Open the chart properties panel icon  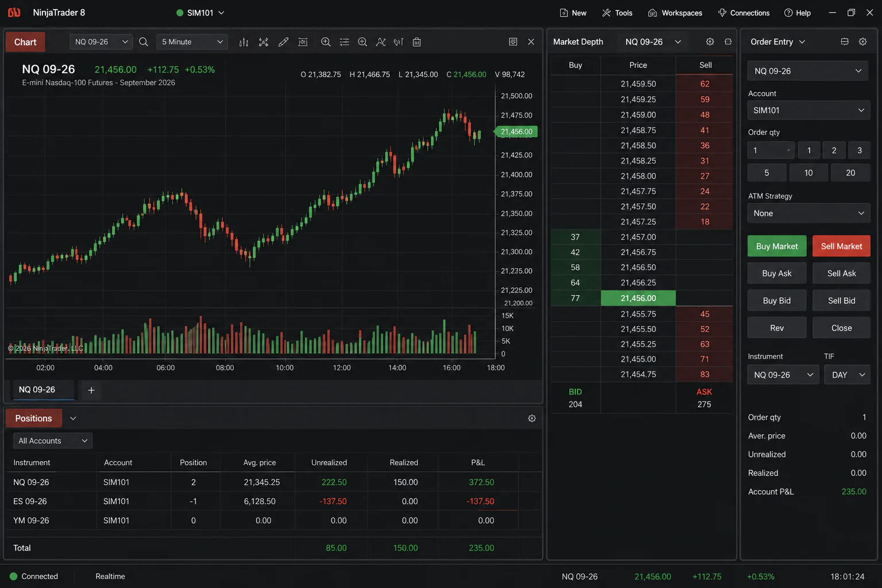[x=513, y=42]
